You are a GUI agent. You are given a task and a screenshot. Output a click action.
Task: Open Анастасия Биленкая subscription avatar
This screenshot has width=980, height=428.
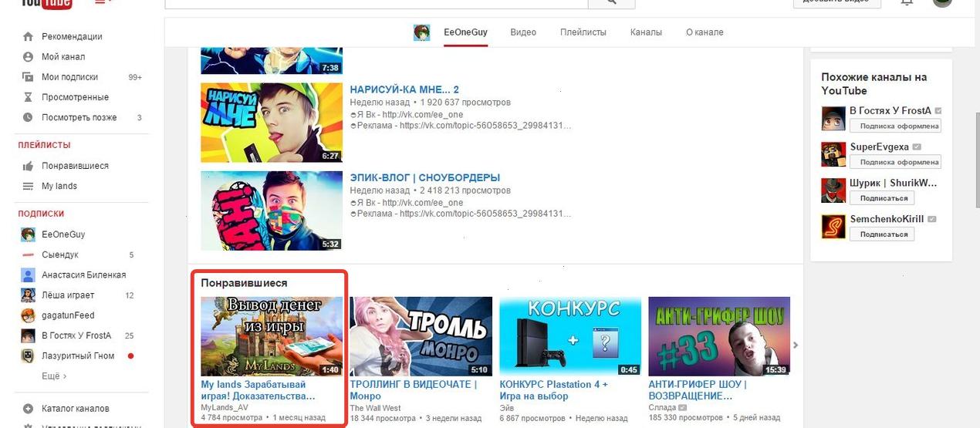28,275
